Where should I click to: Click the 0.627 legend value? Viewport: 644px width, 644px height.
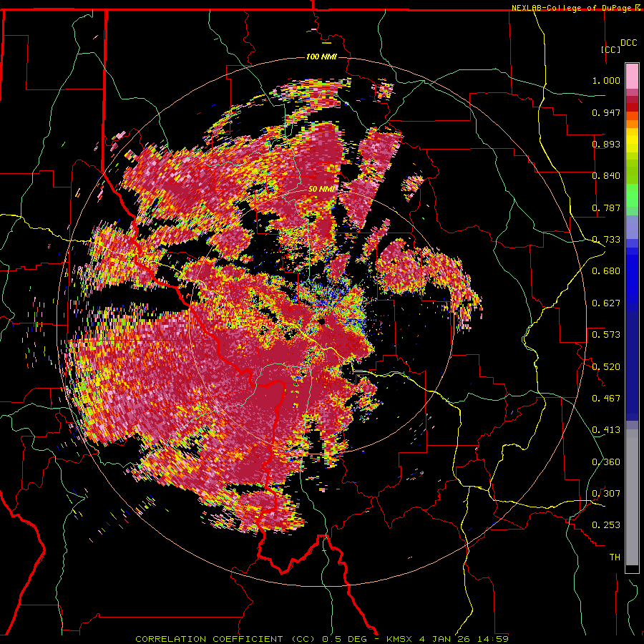click(x=606, y=303)
